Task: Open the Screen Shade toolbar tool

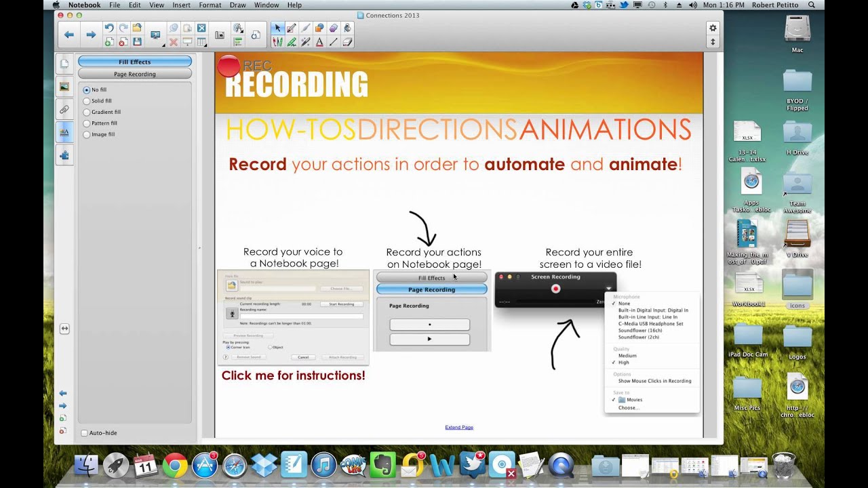Action: pos(187,42)
